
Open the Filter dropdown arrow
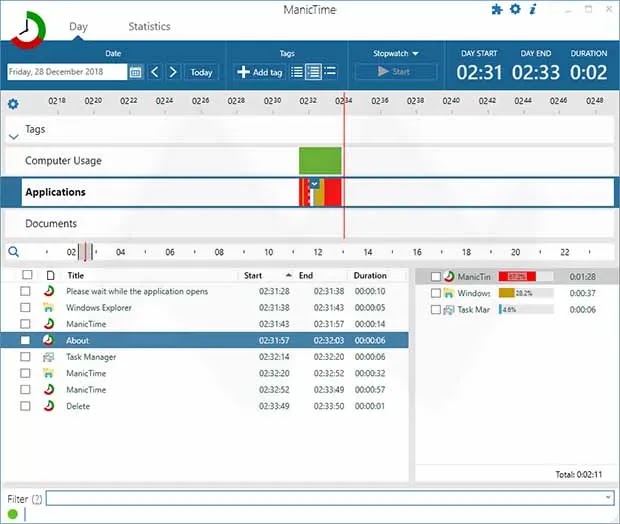pos(608,498)
